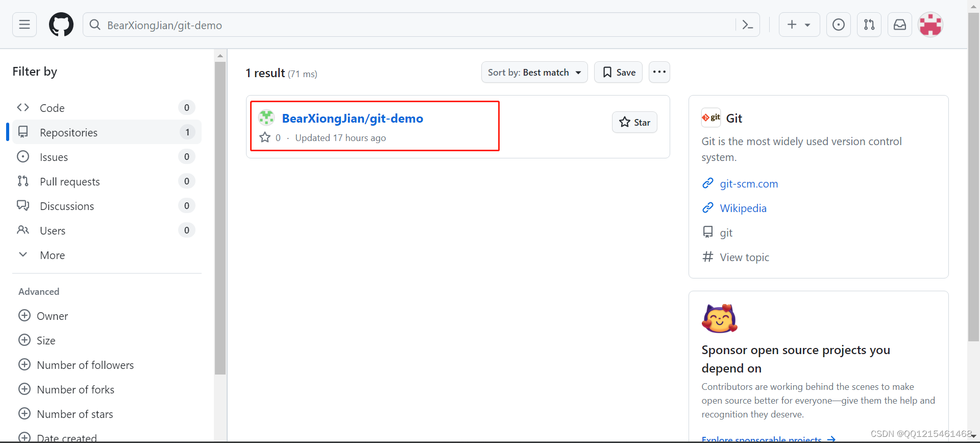Expand the More filter list
This screenshot has width=980, height=443.
[x=107, y=255]
